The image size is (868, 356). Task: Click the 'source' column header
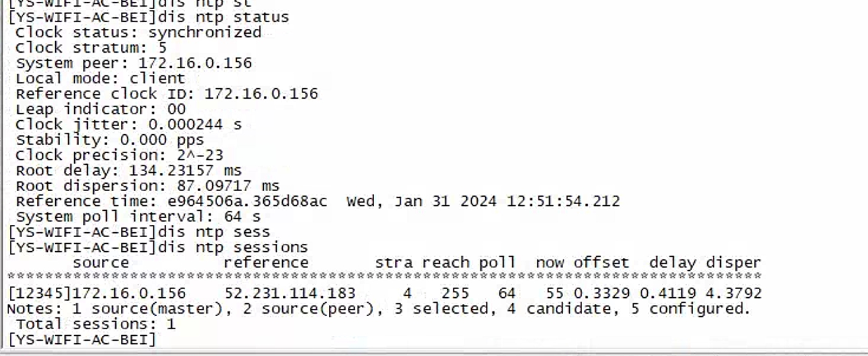pos(101,263)
